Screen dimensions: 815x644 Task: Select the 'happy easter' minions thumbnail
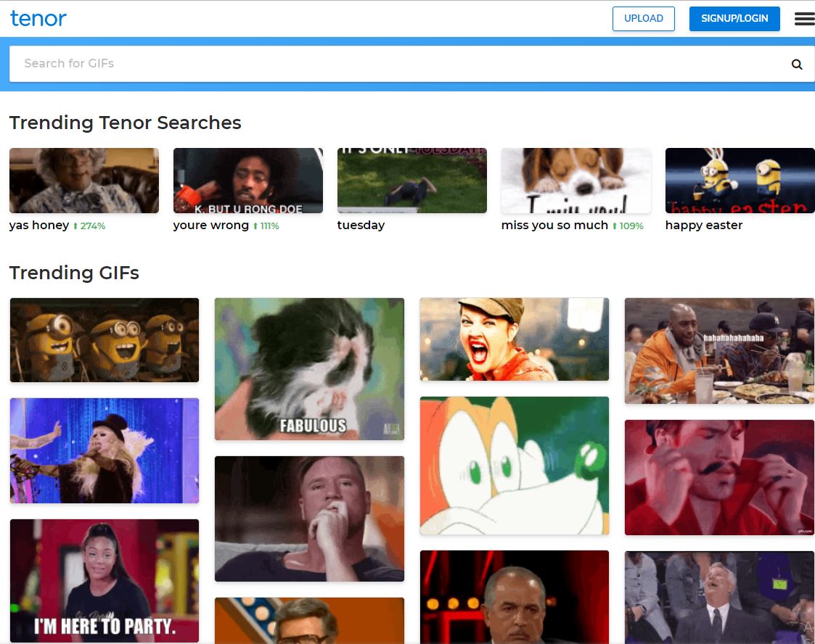(740, 181)
